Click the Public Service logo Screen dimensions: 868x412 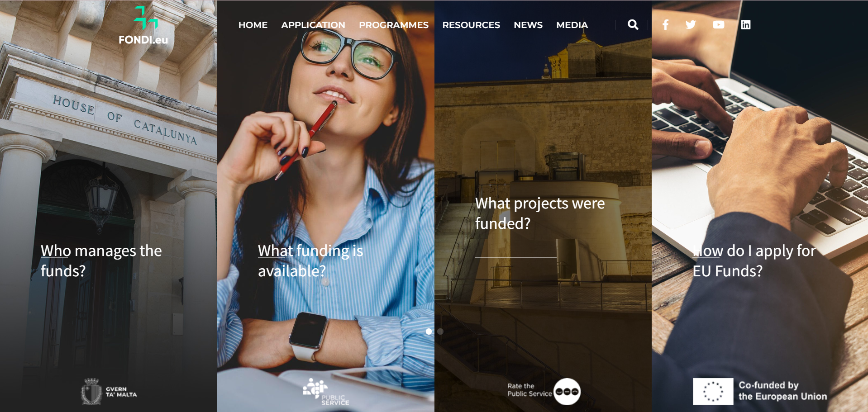pos(326,392)
